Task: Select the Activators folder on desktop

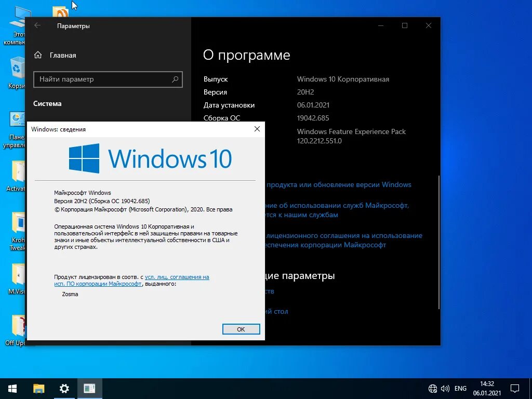Action: click(16, 176)
